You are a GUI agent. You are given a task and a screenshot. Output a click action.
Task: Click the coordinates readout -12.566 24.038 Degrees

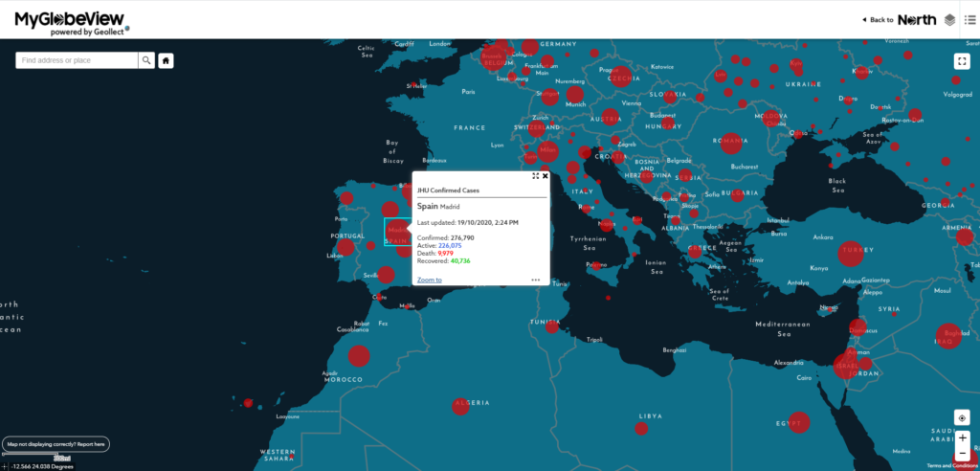[41, 466]
